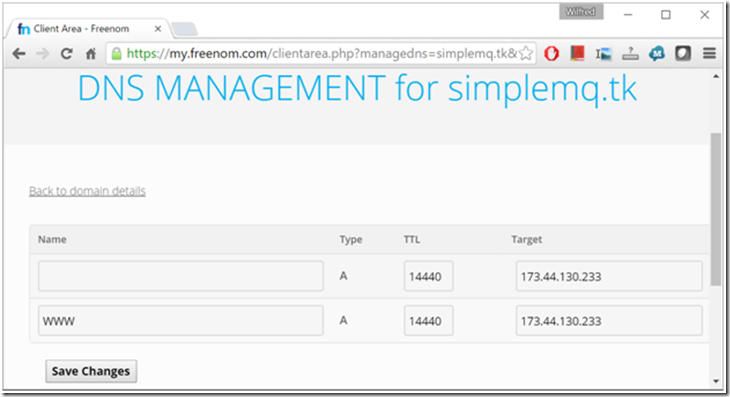The image size is (730, 397).
Task: Click the record type A in WWW row
Action: (x=343, y=320)
